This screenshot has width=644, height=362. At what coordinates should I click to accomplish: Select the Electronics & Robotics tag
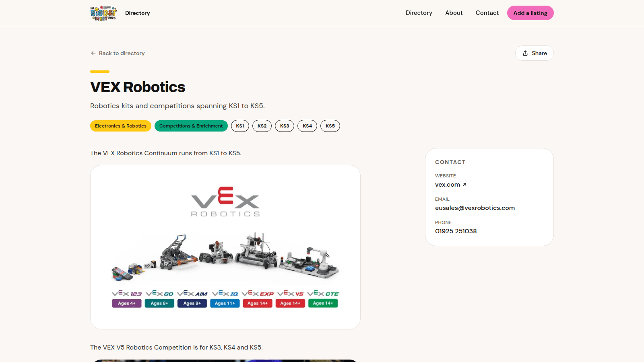(121, 126)
